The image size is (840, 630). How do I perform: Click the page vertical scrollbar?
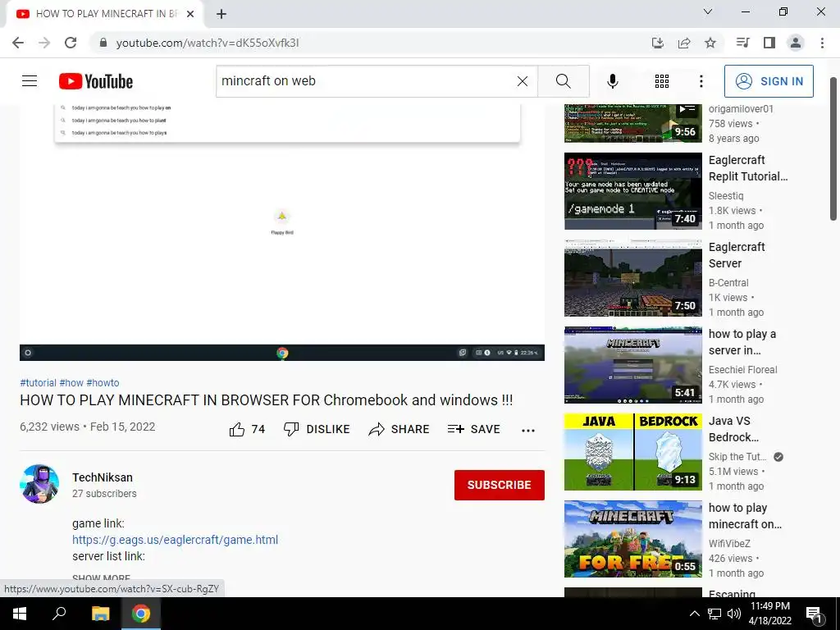[833, 149]
